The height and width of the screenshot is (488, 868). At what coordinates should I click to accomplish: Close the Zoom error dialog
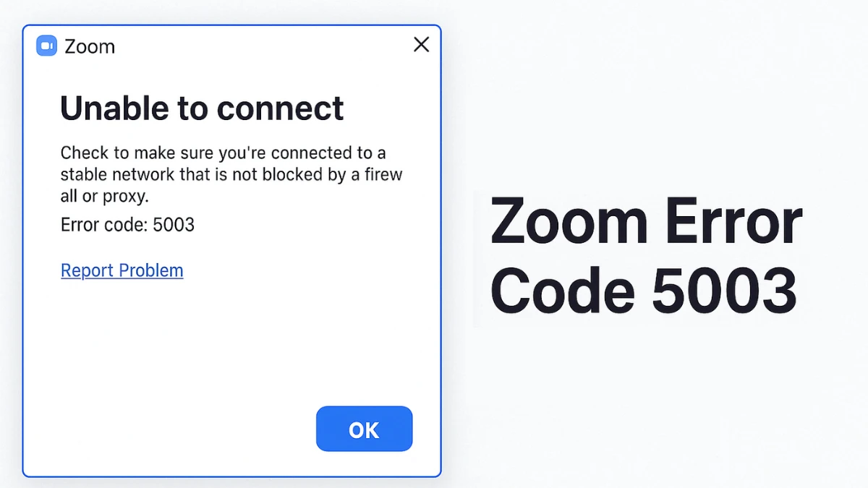(421, 45)
